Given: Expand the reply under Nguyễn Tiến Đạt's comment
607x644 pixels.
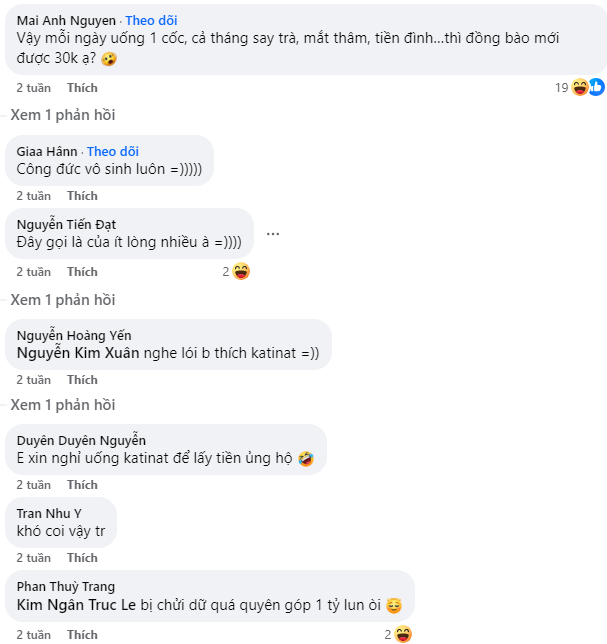Looking at the screenshot, I should [62, 300].
